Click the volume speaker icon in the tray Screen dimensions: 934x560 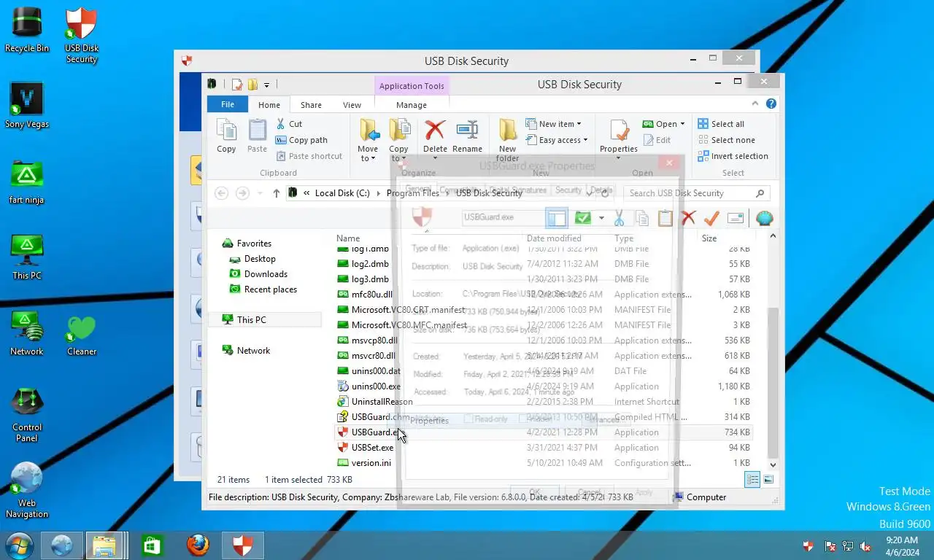point(866,546)
